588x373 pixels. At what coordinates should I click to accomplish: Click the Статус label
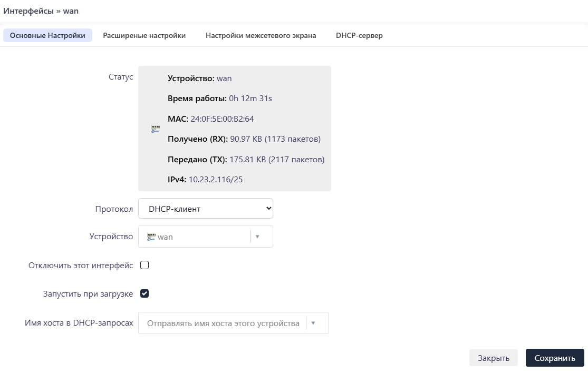tap(121, 77)
